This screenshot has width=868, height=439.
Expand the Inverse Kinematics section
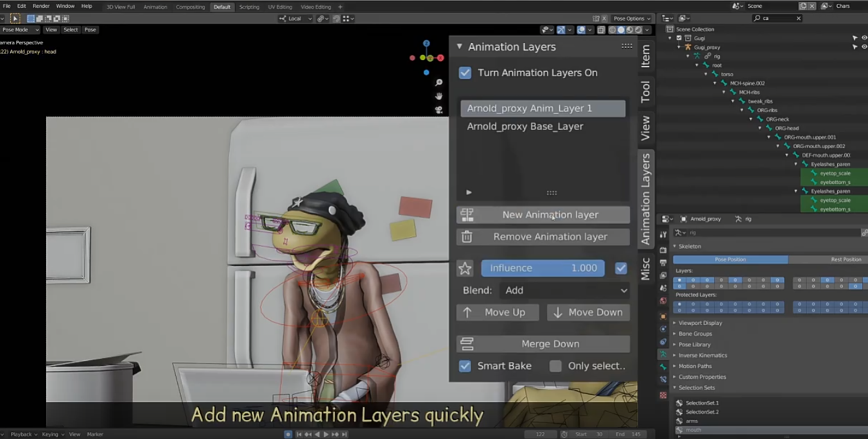click(x=702, y=356)
